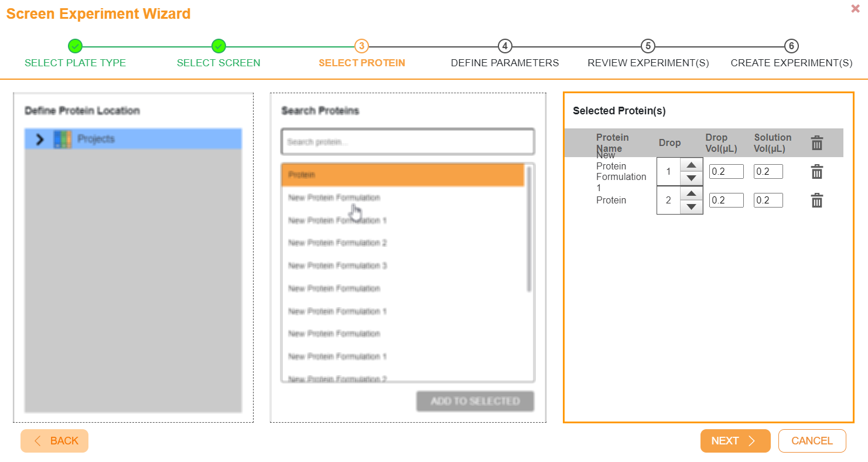Click header trash icon to clear all proteins
The width and height of the screenshot is (868, 462).
[x=817, y=142]
